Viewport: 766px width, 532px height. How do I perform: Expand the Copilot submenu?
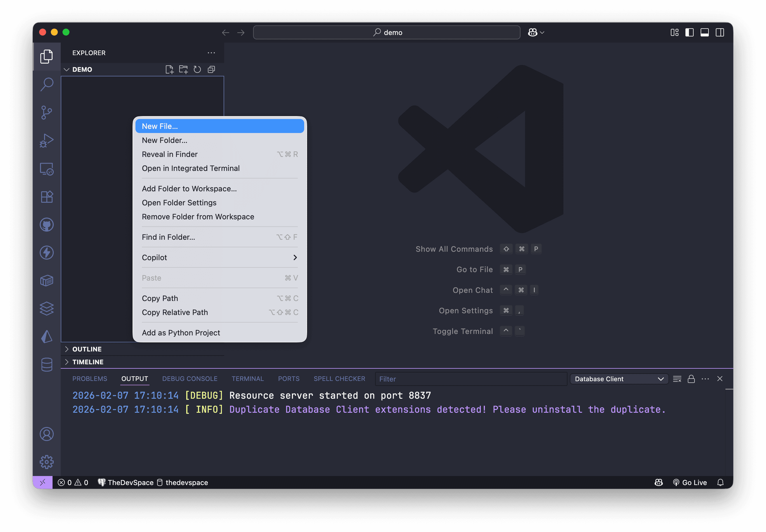(x=219, y=257)
